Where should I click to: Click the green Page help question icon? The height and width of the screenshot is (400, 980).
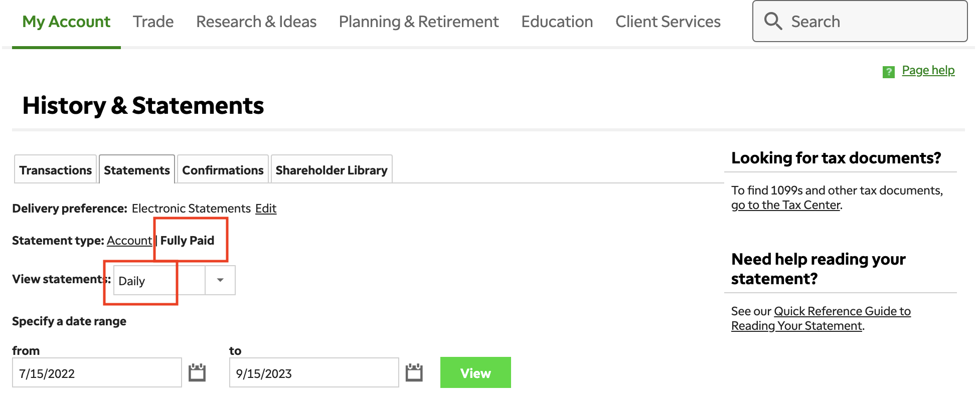point(888,72)
